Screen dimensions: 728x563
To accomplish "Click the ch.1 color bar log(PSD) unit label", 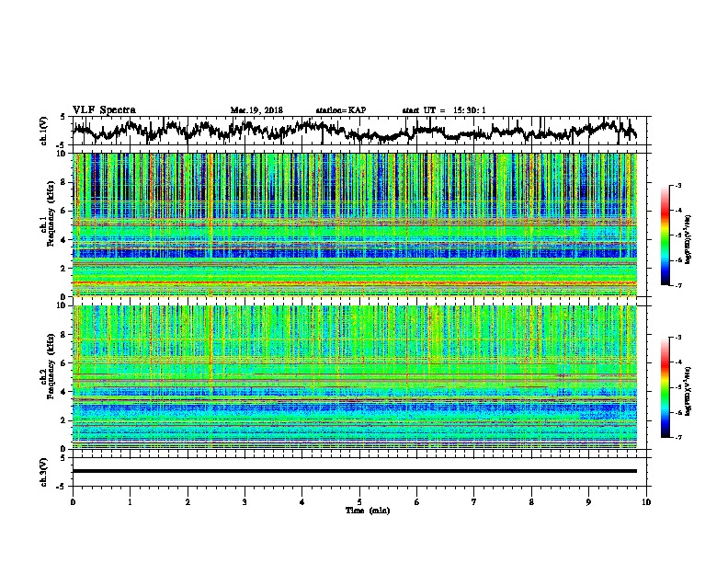I will tap(688, 240).
